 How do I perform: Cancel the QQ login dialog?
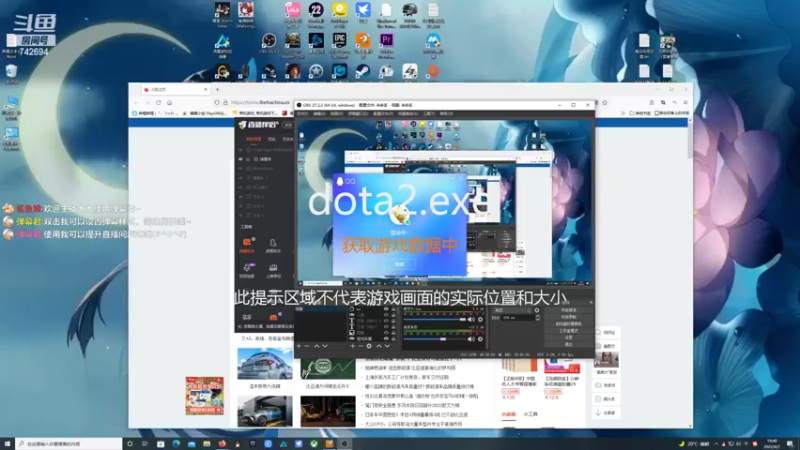(x=399, y=264)
